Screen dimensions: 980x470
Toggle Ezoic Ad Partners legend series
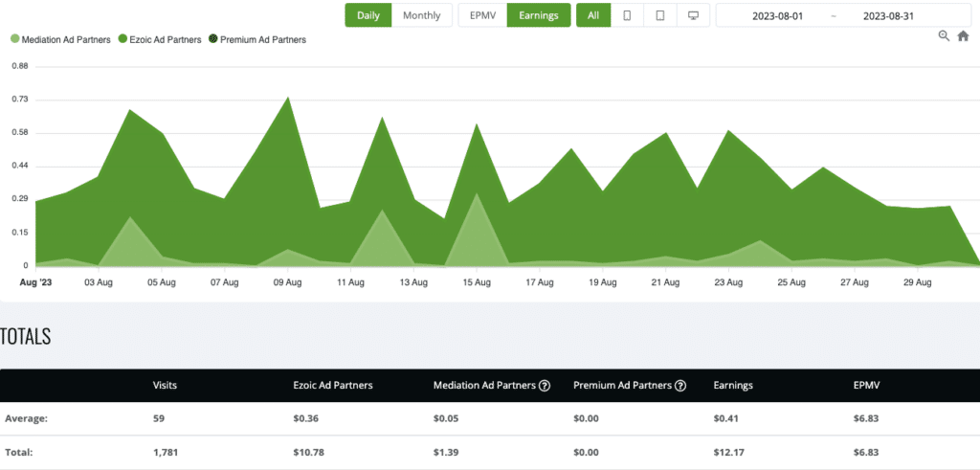[x=160, y=39]
